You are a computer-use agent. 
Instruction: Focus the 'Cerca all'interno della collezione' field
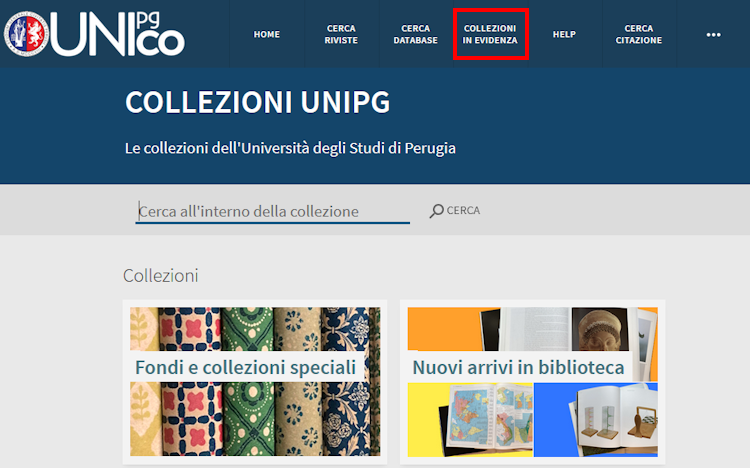point(273,211)
